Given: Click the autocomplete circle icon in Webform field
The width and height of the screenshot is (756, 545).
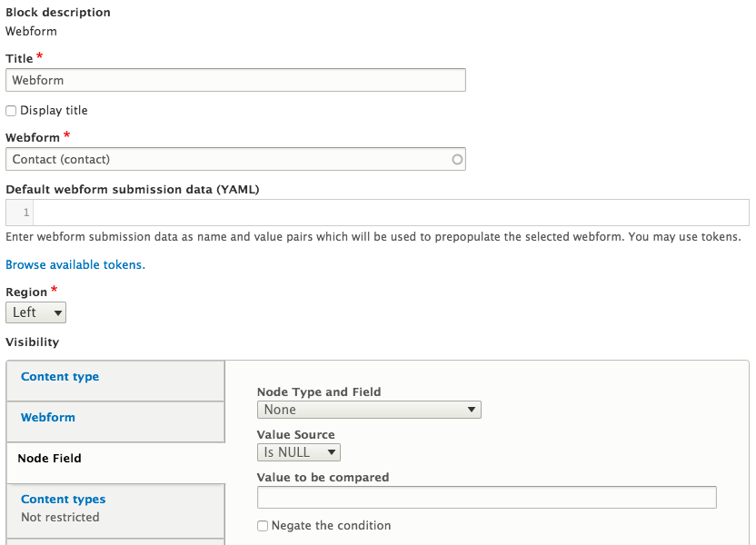Looking at the screenshot, I should [457, 159].
